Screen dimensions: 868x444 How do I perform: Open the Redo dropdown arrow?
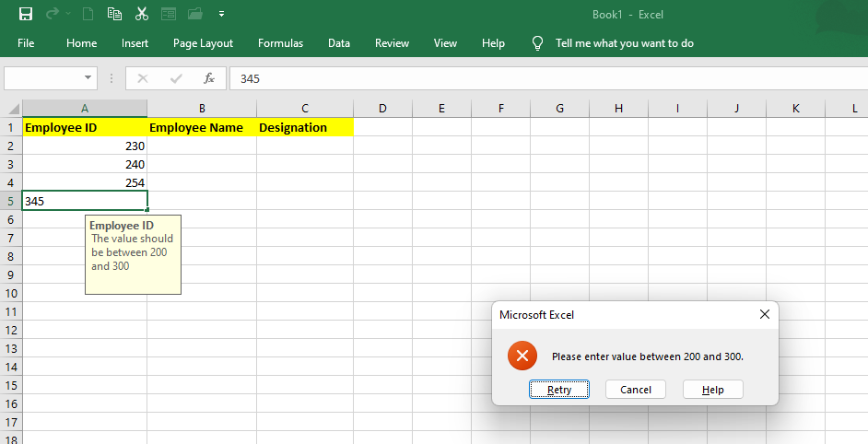pos(68,15)
